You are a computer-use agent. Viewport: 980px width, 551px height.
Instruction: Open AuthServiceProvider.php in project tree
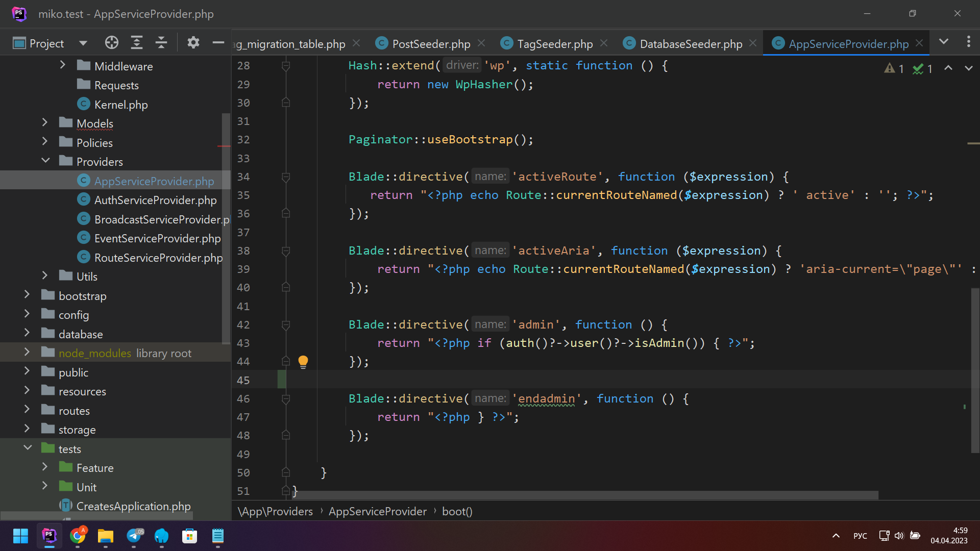click(155, 200)
